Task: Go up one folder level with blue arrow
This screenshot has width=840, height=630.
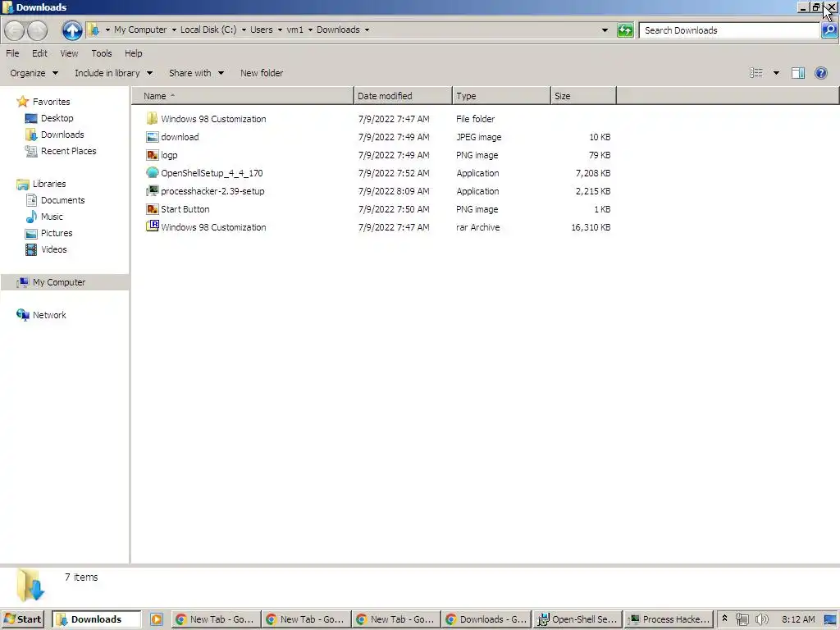Action: point(72,30)
